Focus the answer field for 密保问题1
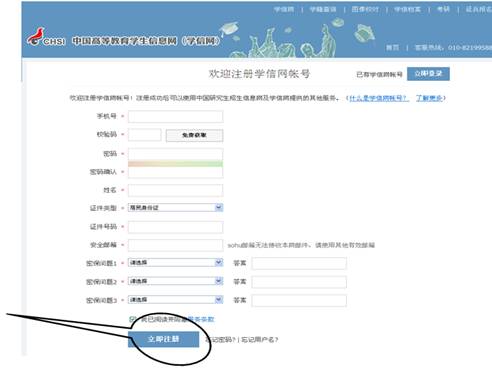The image size is (492, 371). click(299, 263)
